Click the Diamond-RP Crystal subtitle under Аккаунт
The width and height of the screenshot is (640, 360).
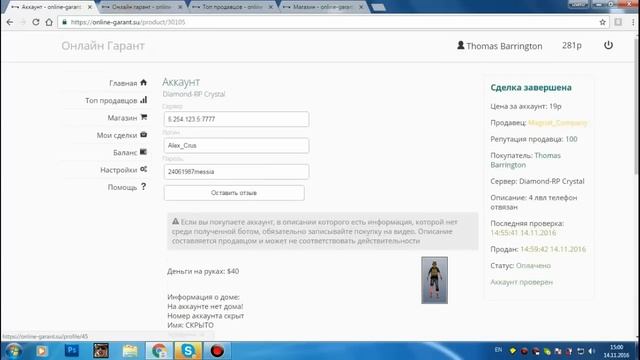(x=193, y=94)
